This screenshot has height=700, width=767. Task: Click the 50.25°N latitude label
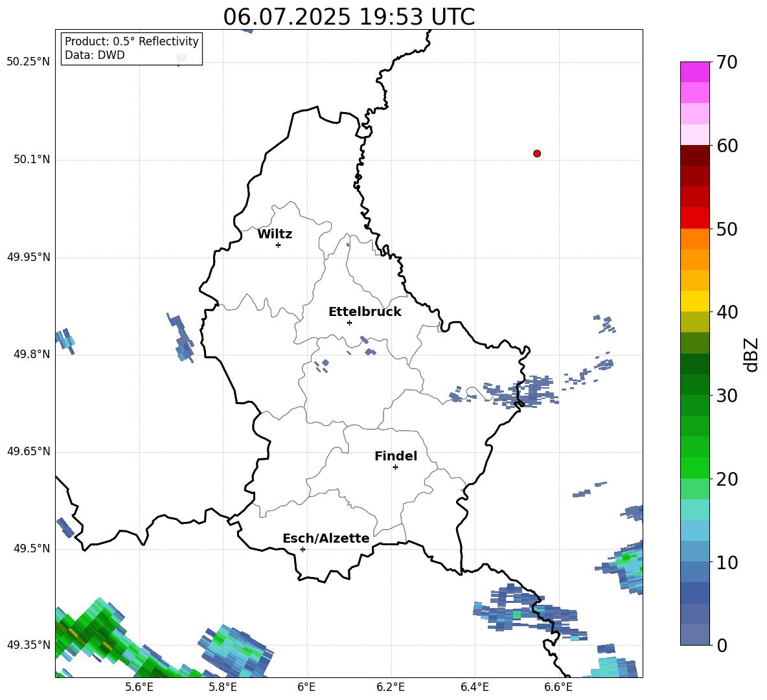(29, 62)
